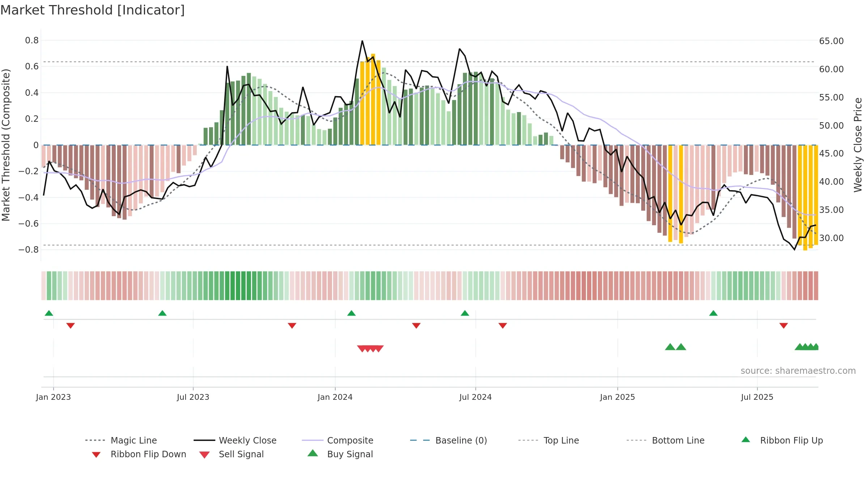Toggle the Magic Line legend entry

pos(121,440)
